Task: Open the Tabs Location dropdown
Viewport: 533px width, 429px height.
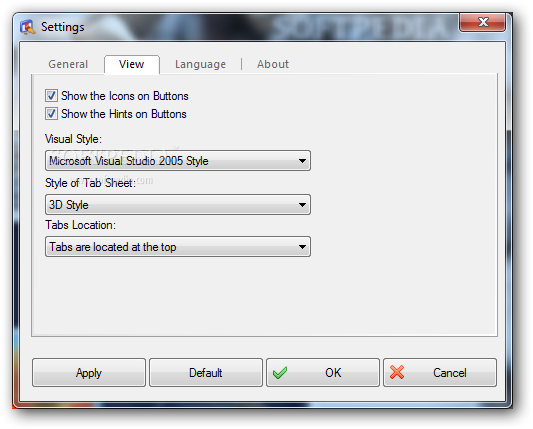Action: (178, 247)
